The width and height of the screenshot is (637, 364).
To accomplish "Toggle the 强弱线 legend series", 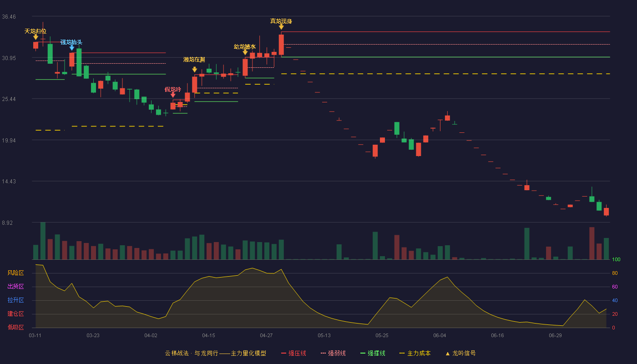I will click(x=333, y=353).
